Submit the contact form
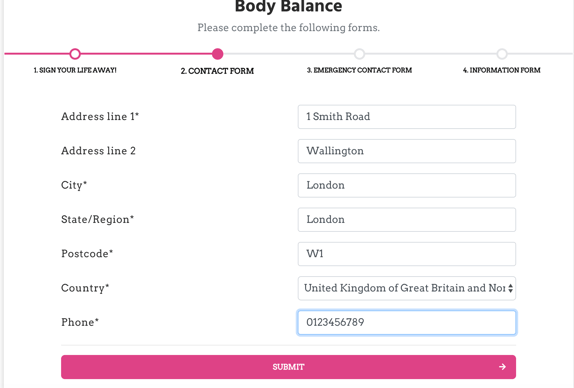This screenshot has width=574, height=388. (x=288, y=367)
